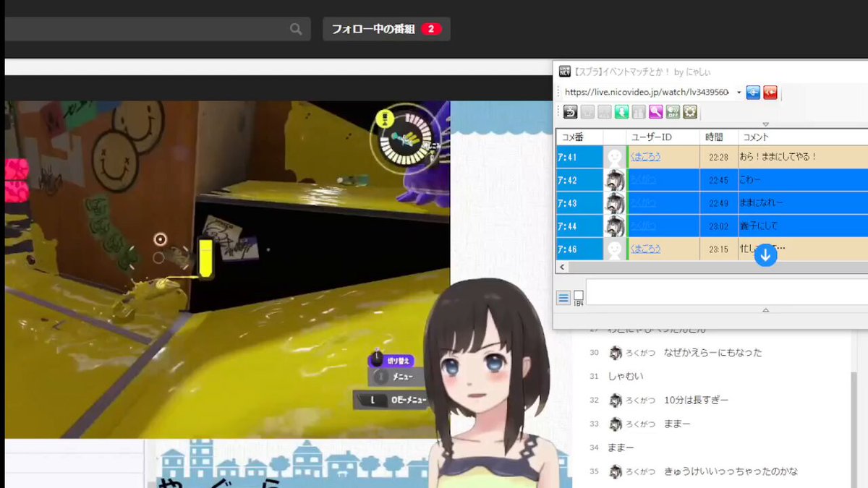
Task: Open フォロー中の番組 followed programs button
Action: click(386, 29)
